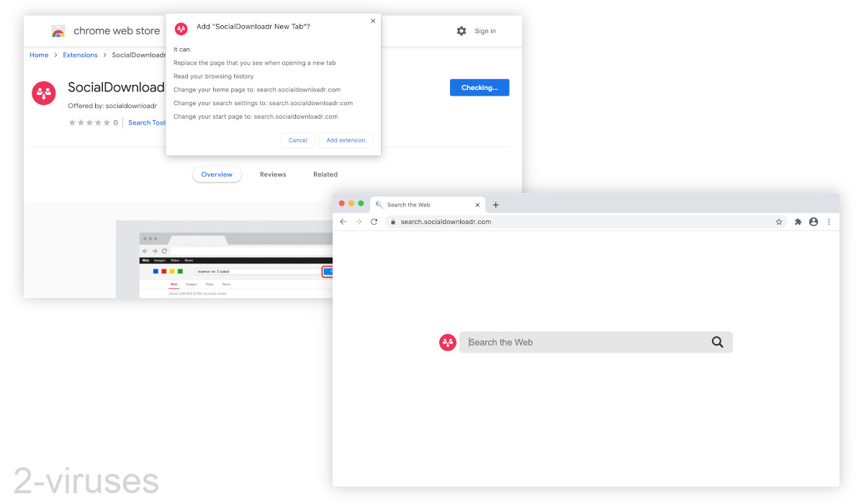The height and width of the screenshot is (504, 864).
Task: Open the settings gear in Chrome Web Store
Action: click(x=462, y=31)
